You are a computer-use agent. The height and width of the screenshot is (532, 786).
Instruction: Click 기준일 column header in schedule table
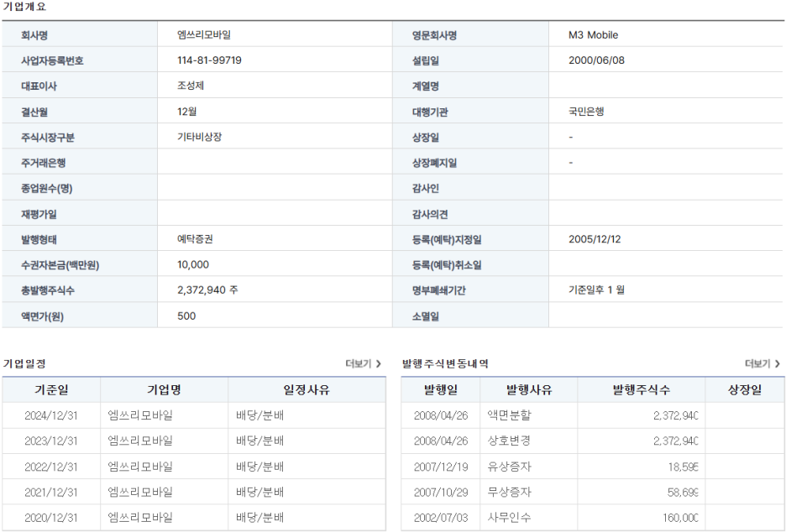pos(51,389)
